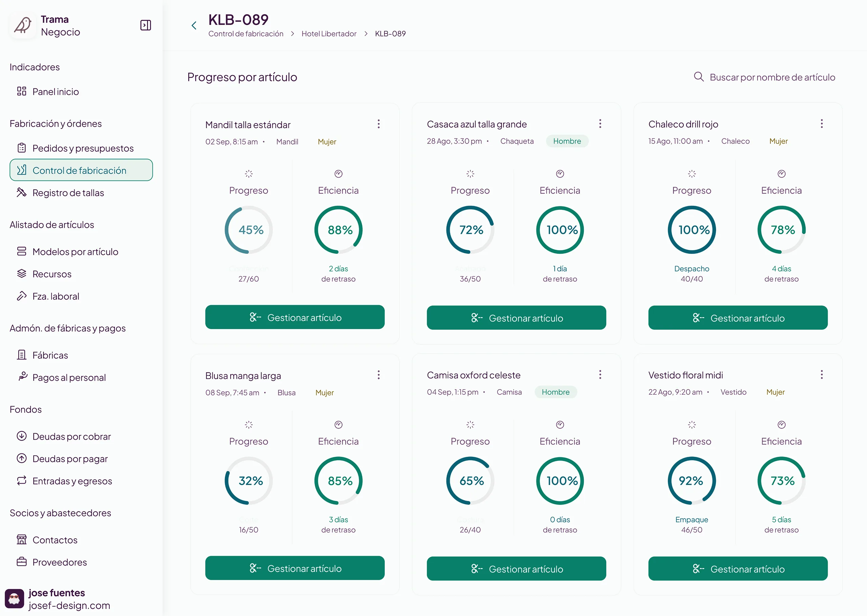867x616 pixels.
Task: Click Eficiencia gauge icon on Camisa oxford card
Action: (x=560, y=425)
